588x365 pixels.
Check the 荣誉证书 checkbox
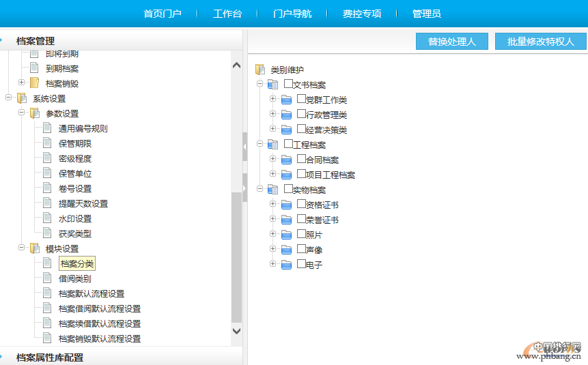pyautogui.click(x=301, y=218)
